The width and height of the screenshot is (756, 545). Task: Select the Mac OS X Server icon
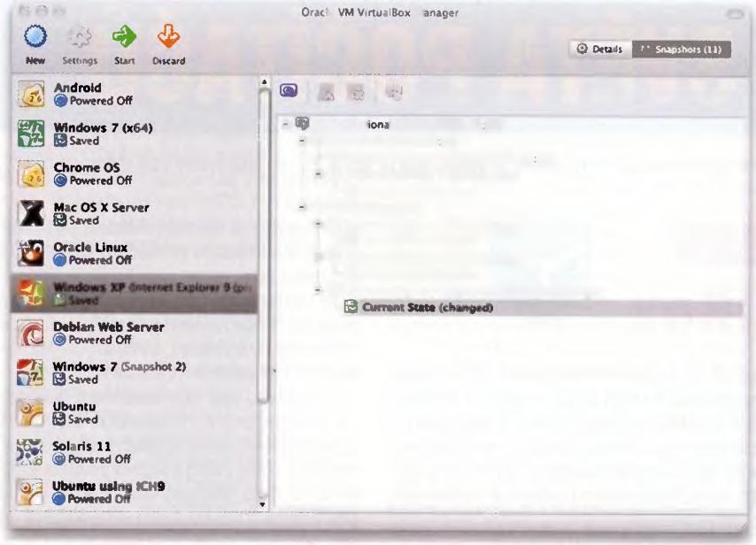coord(31,213)
